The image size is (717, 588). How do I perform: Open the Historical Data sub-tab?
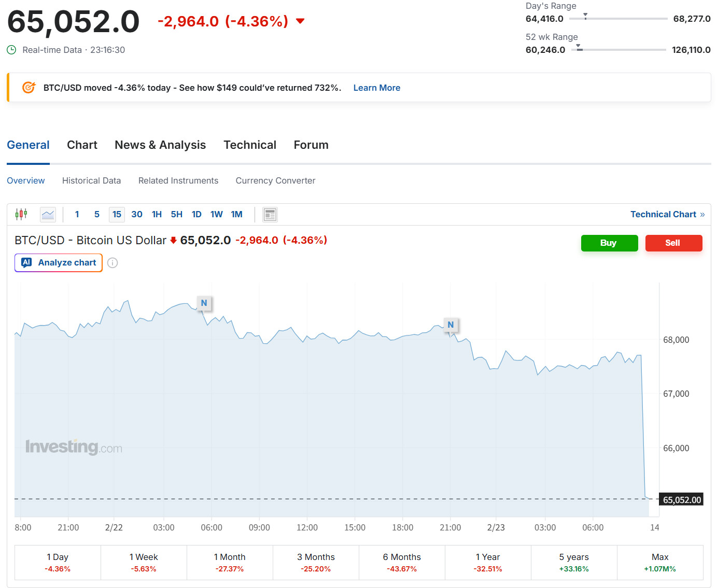pyautogui.click(x=91, y=180)
